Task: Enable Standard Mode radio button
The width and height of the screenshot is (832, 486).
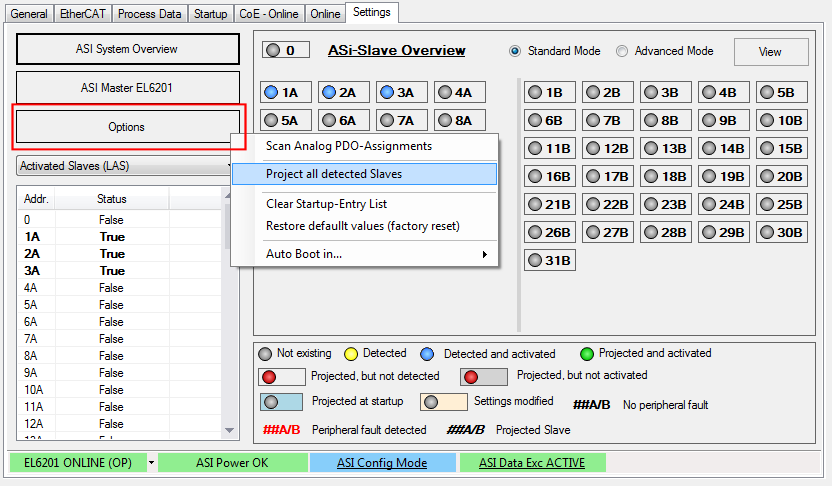Action: click(x=515, y=51)
